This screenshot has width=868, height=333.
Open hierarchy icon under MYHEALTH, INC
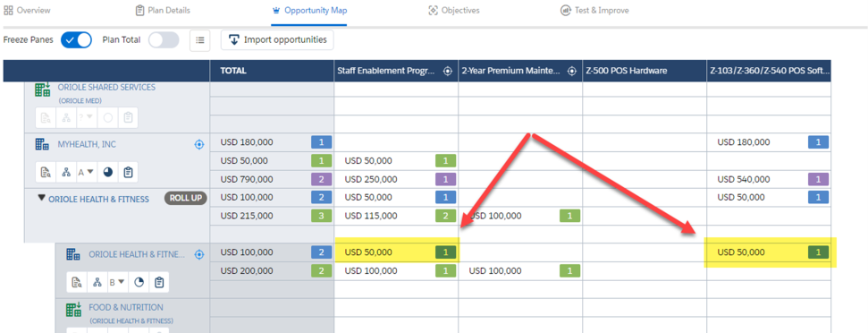66,172
